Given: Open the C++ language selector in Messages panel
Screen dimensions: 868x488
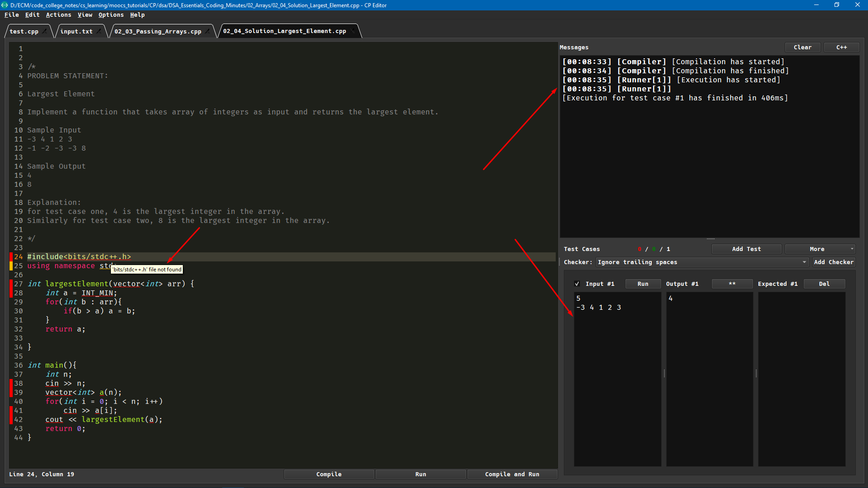Looking at the screenshot, I should [841, 47].
